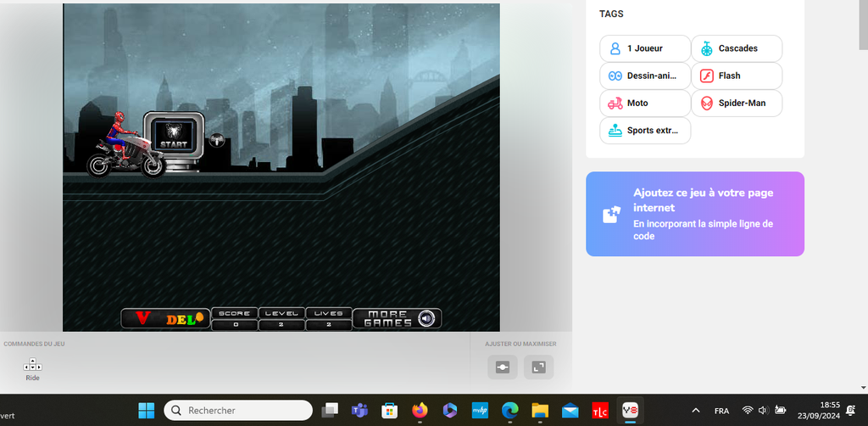
Task: Open the Ajoutez ce jeu à votre page banner
Action: 695,214
